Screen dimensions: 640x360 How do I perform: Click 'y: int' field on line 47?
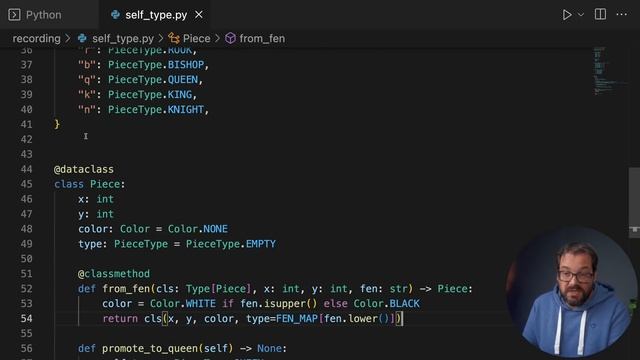click(96, 214)
